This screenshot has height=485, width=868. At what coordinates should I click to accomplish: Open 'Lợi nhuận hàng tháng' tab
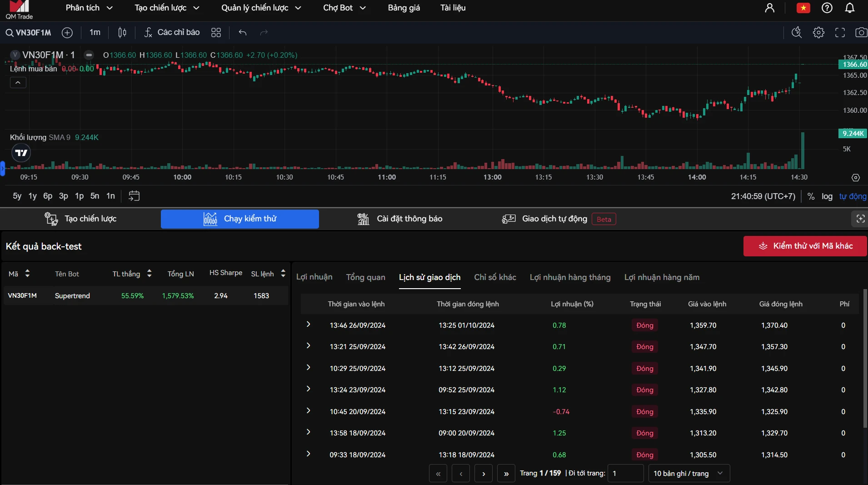click(570, 277)
